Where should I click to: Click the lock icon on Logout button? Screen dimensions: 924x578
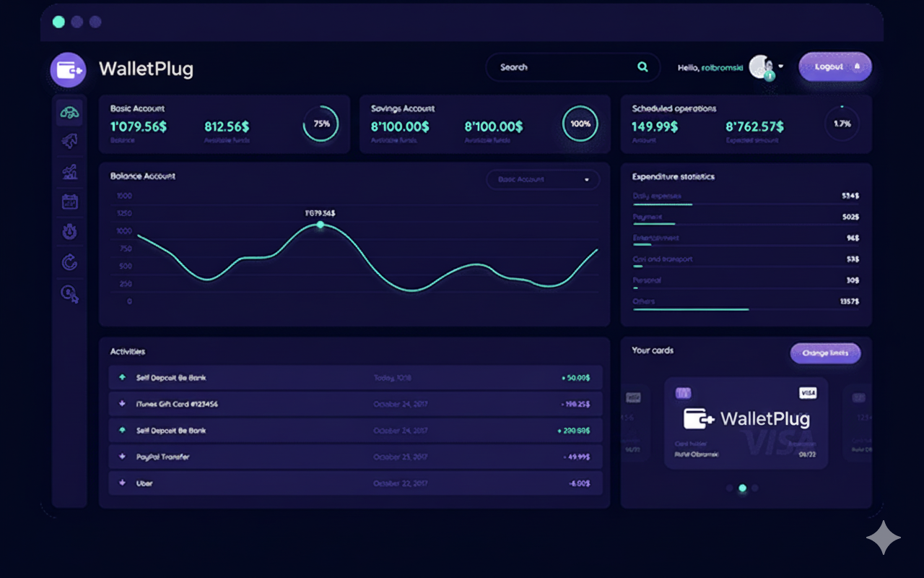point(857,66)
